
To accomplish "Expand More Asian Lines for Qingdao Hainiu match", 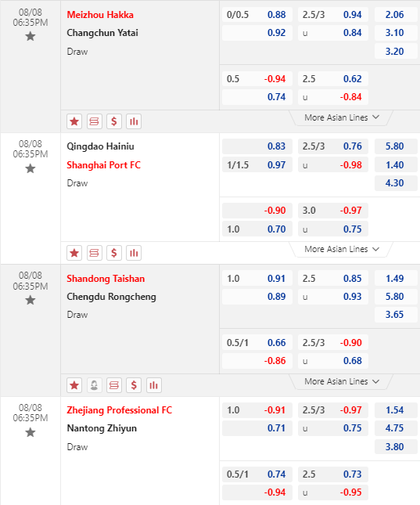I will (342, 249).
